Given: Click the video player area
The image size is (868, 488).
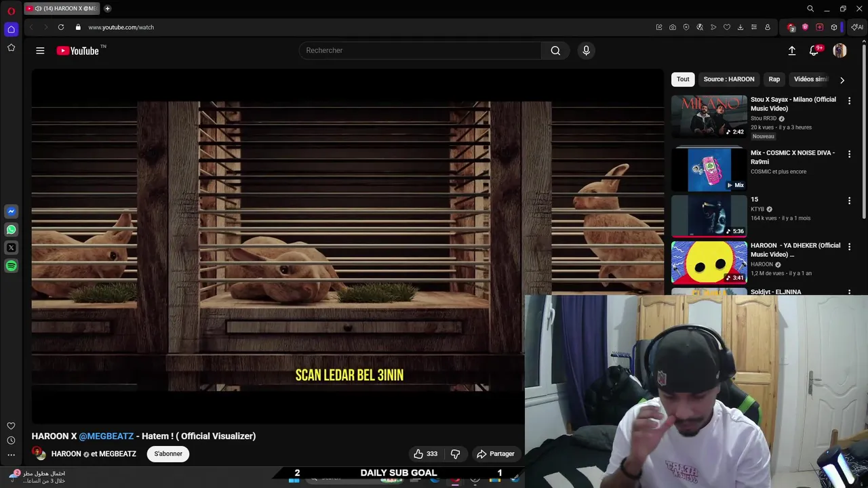Looking at the screenshot, I should tap(347, 246).
